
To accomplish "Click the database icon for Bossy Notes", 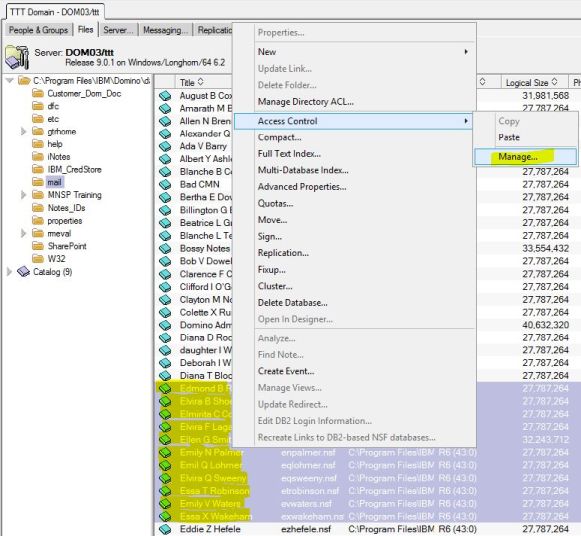I will point(165,249).
